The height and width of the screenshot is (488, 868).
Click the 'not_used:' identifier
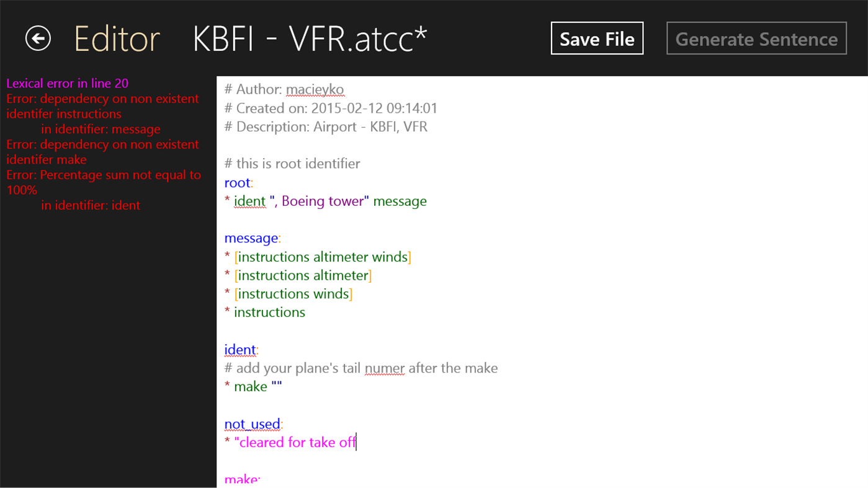pyautogui.click(x=253, y=424)
